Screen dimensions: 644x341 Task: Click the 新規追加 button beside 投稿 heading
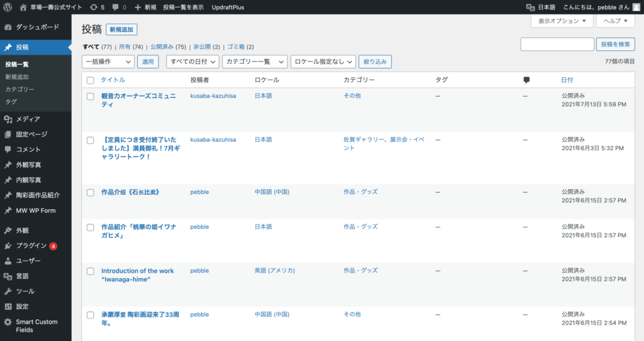[x=121, y=30]
